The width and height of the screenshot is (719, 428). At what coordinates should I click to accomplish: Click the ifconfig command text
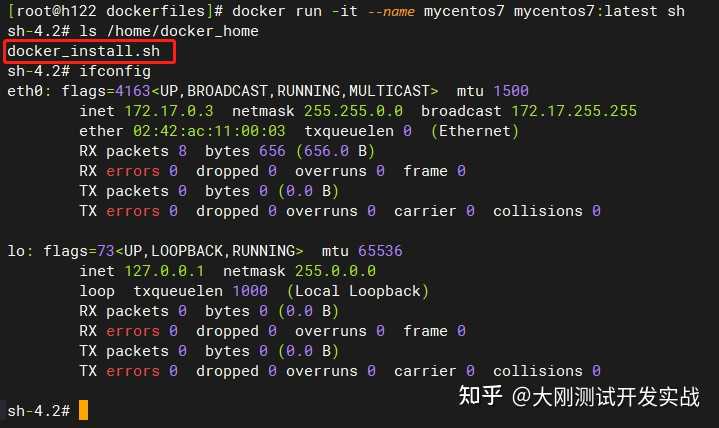[115, 71]
